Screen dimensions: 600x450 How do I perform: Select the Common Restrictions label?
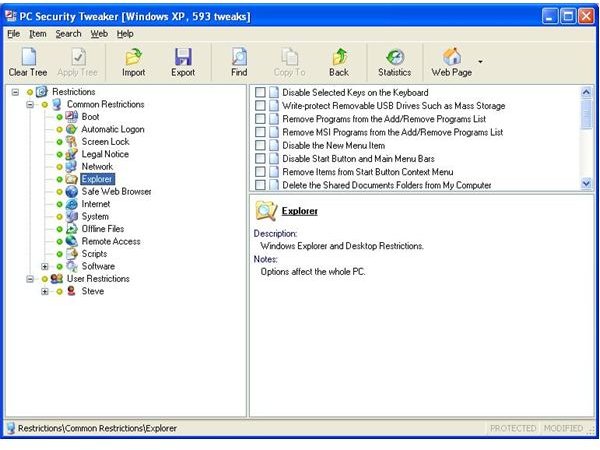pos(106,104)
